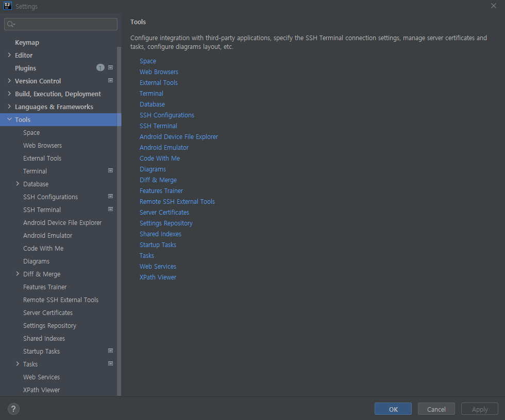Open the Code With Me link
This screenshot has width=505, height=420.
(x=160, y=158)
